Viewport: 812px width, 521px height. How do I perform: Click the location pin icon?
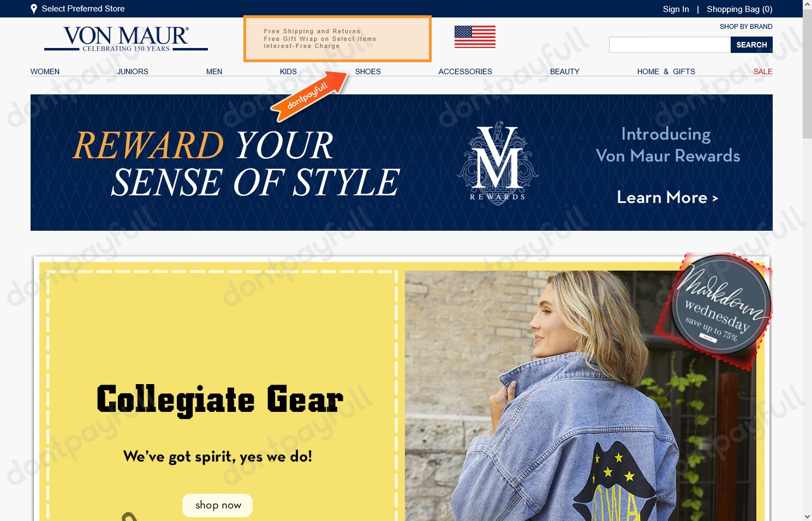click(34, 9)
